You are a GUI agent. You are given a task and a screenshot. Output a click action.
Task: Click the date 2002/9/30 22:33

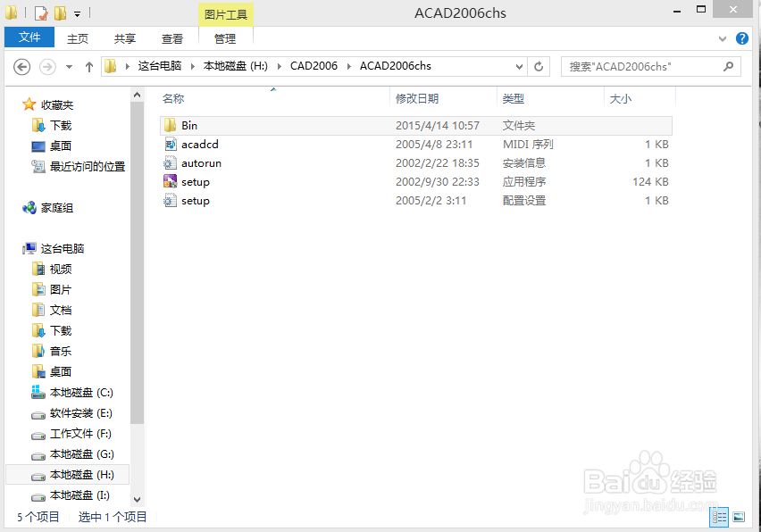438,182
